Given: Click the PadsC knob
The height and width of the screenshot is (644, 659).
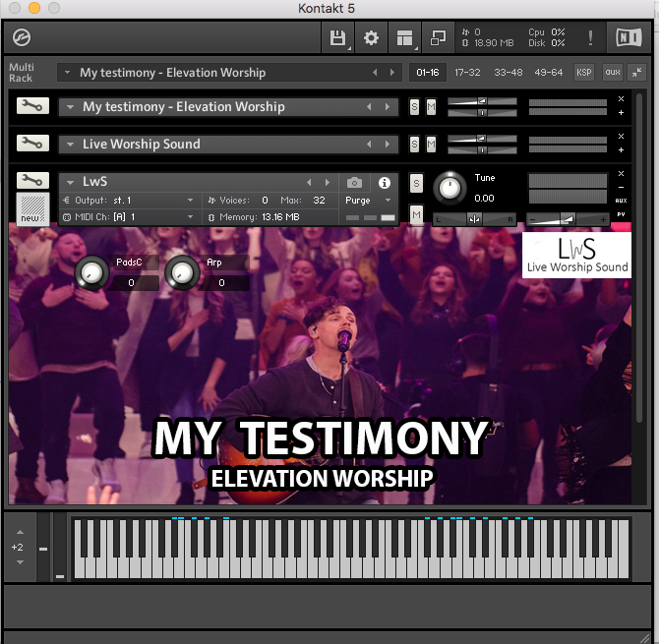Looking at the screenshot, I should pos(91,273).
